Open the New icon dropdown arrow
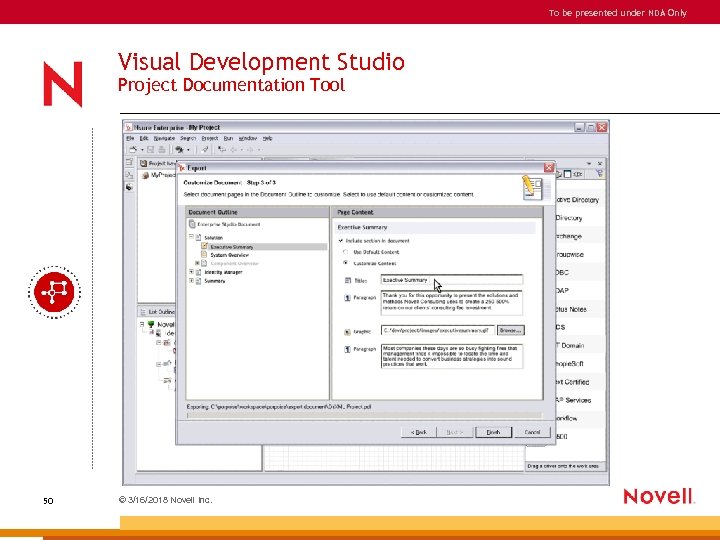This screenshot has height=540, width=720. [142, 150]
